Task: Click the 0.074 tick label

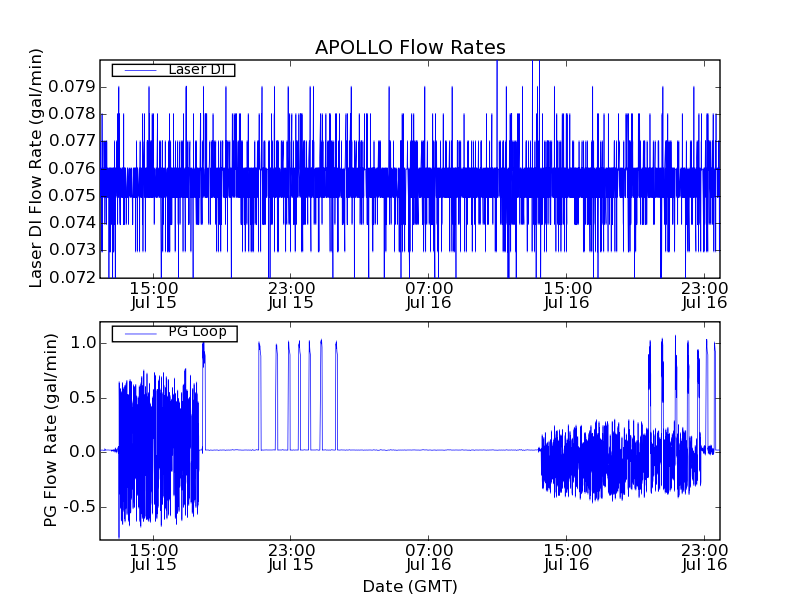Action: coord(72,222)
